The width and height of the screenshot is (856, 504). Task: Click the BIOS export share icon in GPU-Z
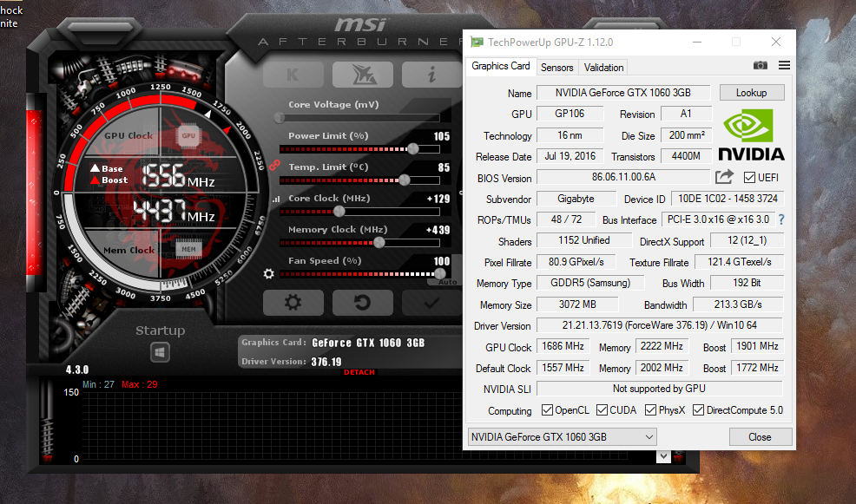pos(724,177)
